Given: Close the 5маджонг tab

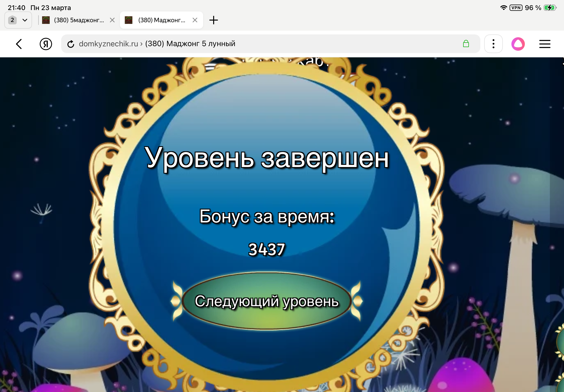Looking at the screenshot, I should 112,20.
